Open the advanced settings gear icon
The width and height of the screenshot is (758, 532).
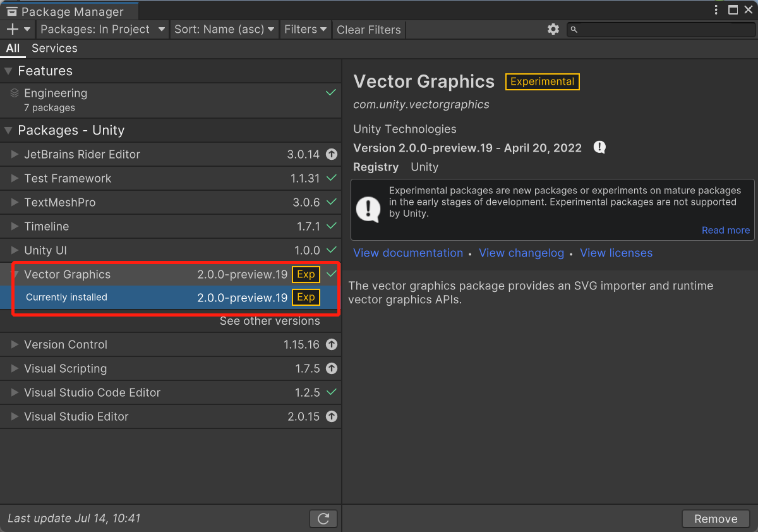tap(553, 29)
